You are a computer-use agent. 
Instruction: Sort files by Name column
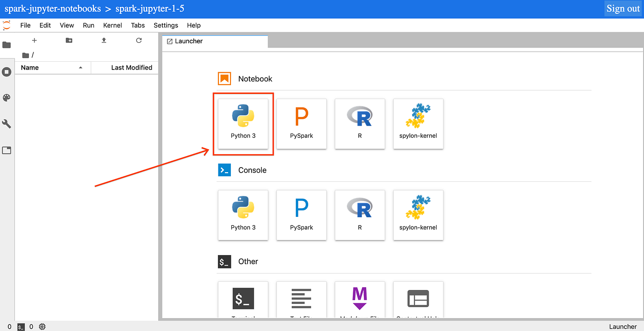pyautogui.click(x=29, y=68)
